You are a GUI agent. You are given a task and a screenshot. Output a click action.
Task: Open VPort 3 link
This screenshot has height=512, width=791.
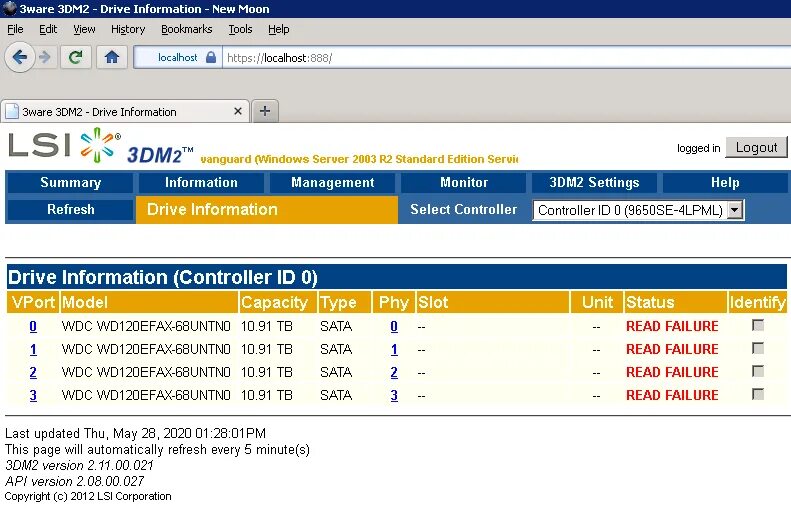[33, 395]
